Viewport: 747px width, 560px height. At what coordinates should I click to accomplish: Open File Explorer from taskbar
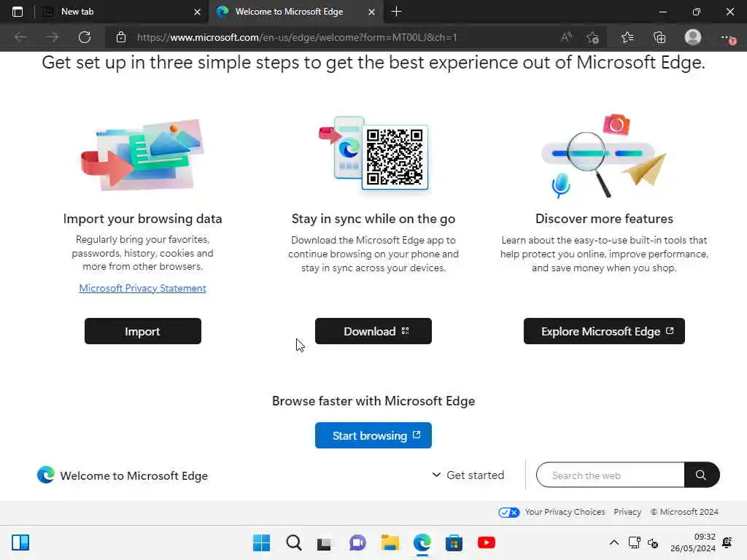point(390,542)
